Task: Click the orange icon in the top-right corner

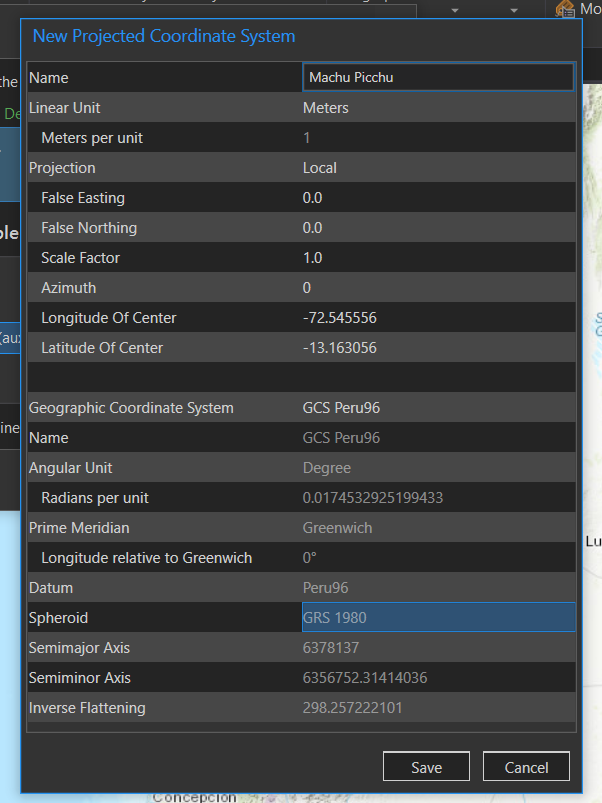Action: click(x=565, y=9)
